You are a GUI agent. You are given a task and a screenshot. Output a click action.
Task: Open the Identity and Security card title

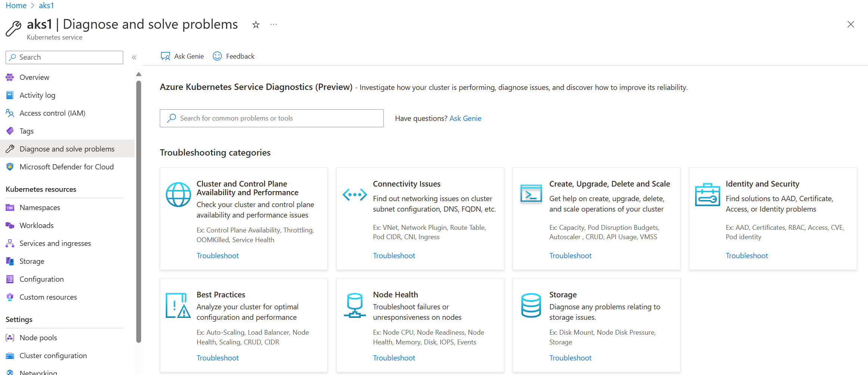coord(762,184)
